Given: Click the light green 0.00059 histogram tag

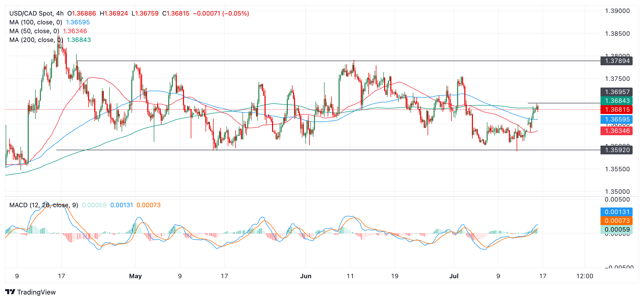Looking at the screenshot, I should [x=617, y=230].
